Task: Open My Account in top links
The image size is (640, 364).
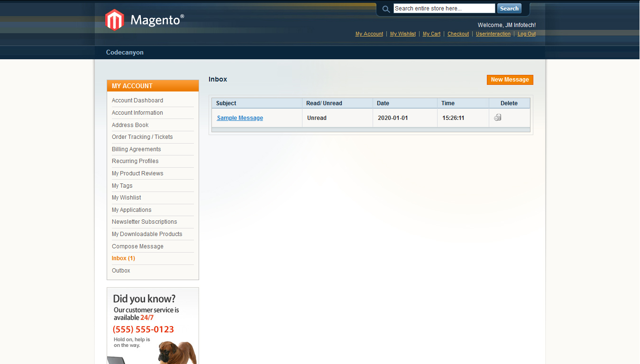Action: pyautogui.click(x=369, y=34)
